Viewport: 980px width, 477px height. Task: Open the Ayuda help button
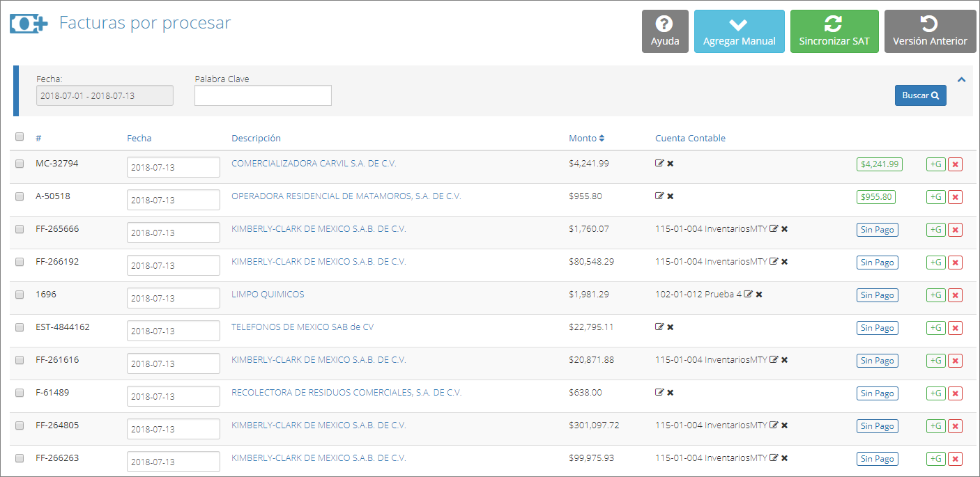(665, 31)
